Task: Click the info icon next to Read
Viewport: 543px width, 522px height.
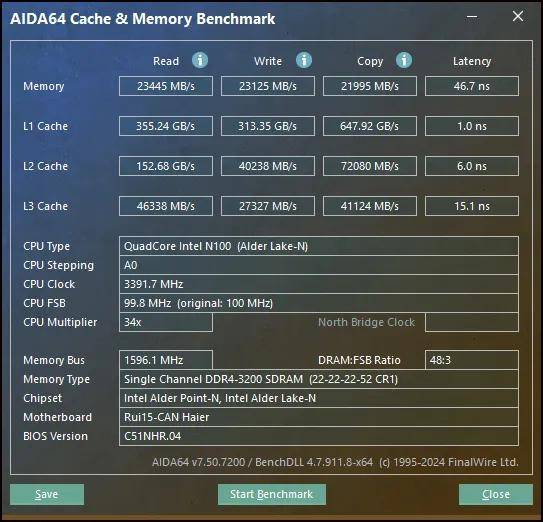Action: (200, 60)
